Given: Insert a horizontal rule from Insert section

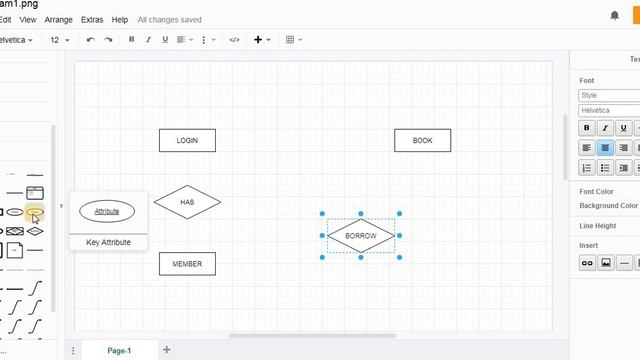Looking at the screenshot, I should pyautogui.click(x=624, y=263).
